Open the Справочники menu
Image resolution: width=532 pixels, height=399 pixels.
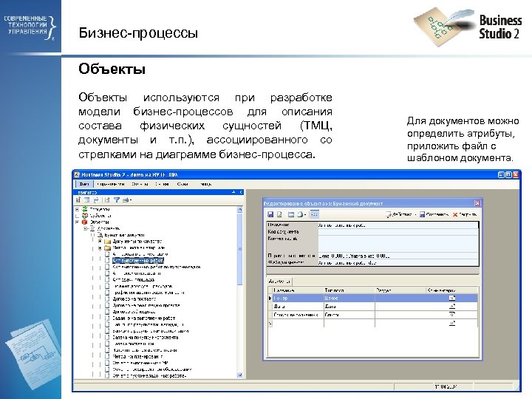[x=111, y=184]
